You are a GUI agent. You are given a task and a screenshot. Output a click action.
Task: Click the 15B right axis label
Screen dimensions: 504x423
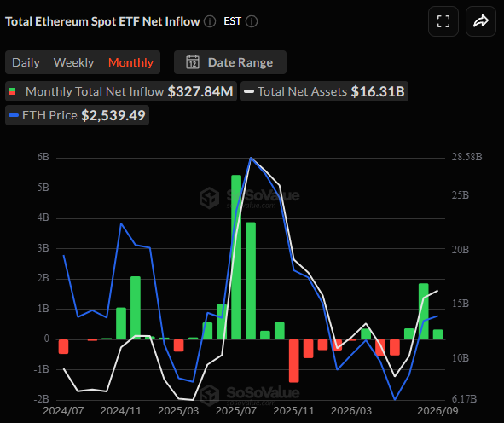pos(461,304)
